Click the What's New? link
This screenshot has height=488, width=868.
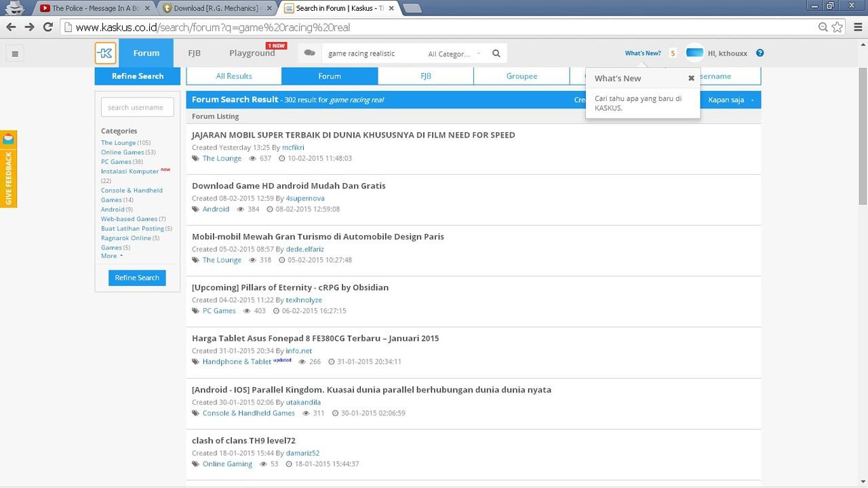pyautogui.click(x=643, y=54)
